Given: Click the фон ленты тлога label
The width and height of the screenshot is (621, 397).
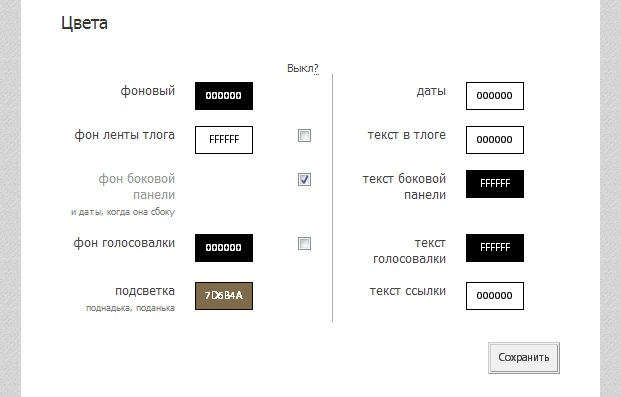Looking at the screenshot, I should click(124, 135).
